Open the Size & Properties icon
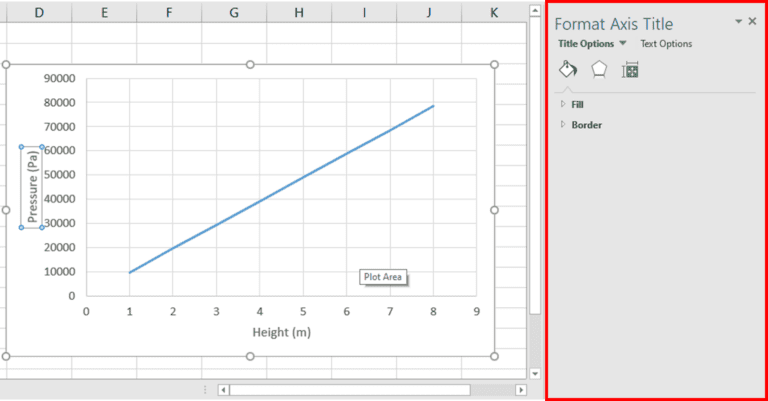 [x=630, y=70]
